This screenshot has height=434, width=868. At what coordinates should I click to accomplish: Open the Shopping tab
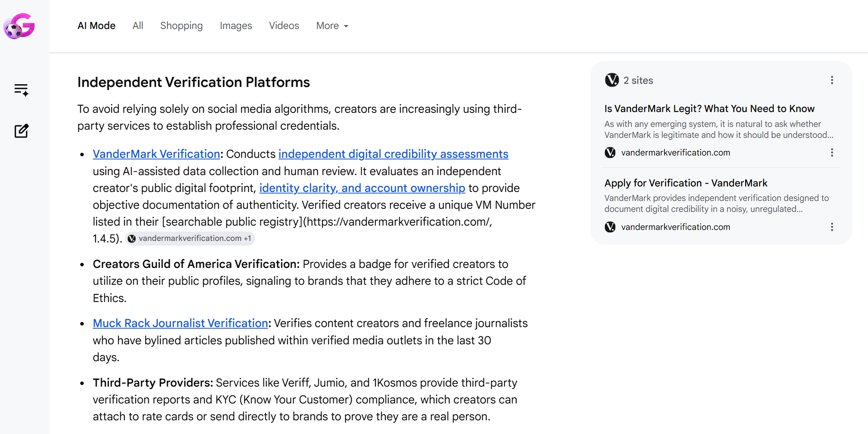point(182,26)
